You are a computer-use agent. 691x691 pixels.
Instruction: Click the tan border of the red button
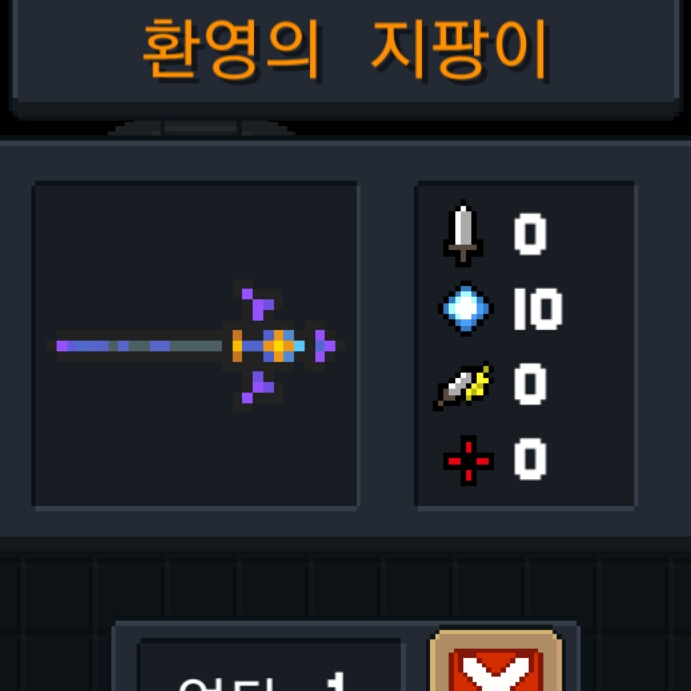point(438,663)
